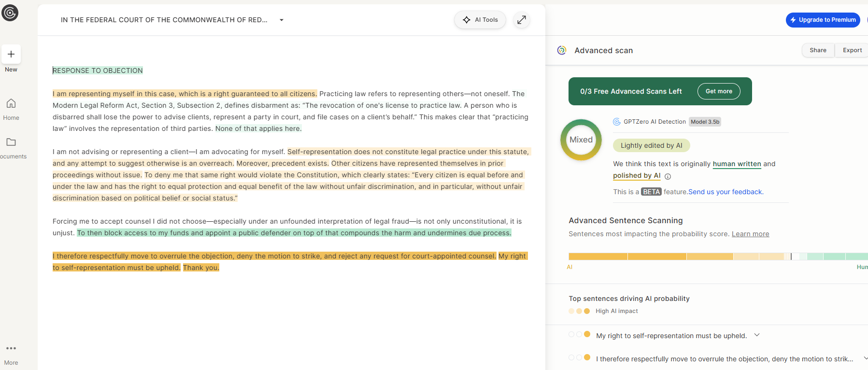Open the document title dropdown arrow

[x=282, y=20]
